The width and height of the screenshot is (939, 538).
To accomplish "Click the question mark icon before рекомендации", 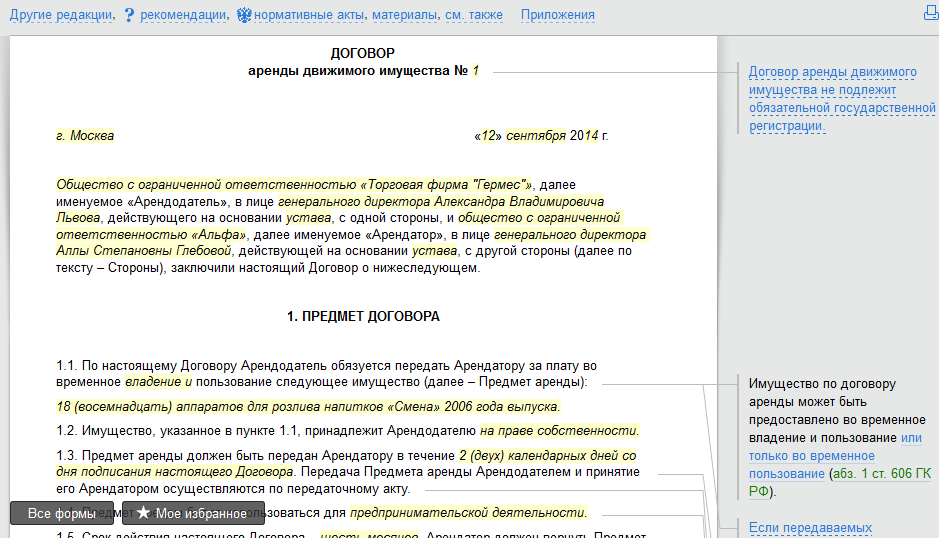I will [x=129, y=15].
